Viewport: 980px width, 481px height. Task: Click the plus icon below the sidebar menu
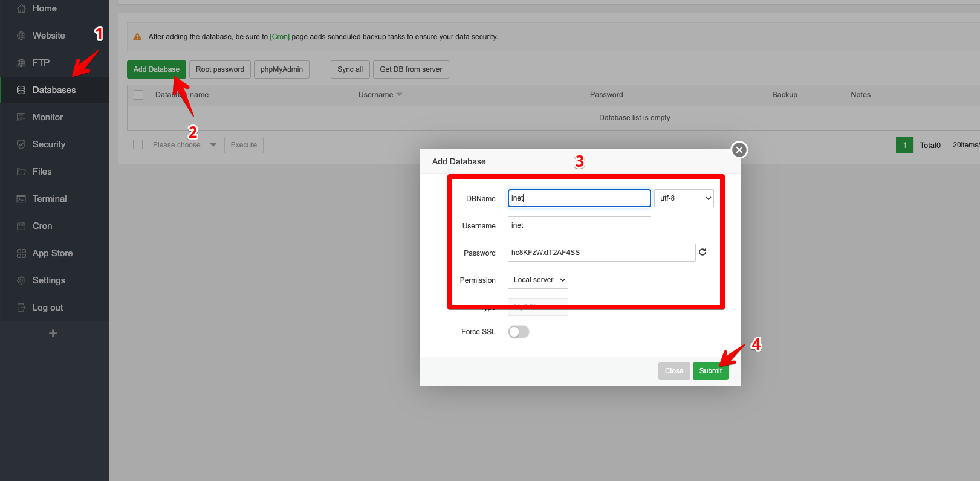pyautogui.click(x=53, y=334)
